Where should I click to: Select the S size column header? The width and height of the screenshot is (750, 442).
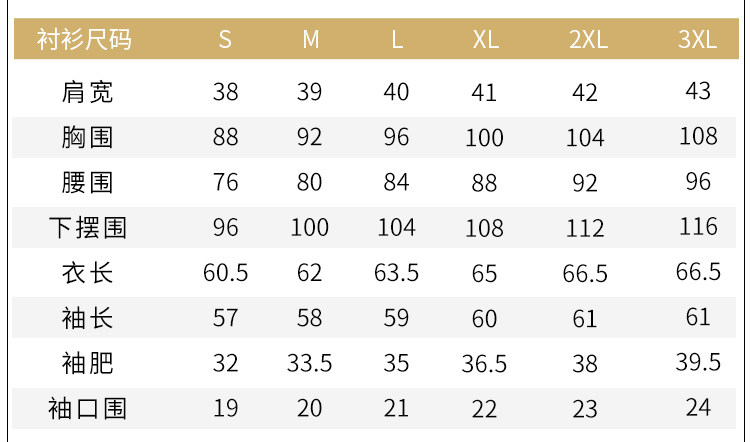(x=226, y=40)
